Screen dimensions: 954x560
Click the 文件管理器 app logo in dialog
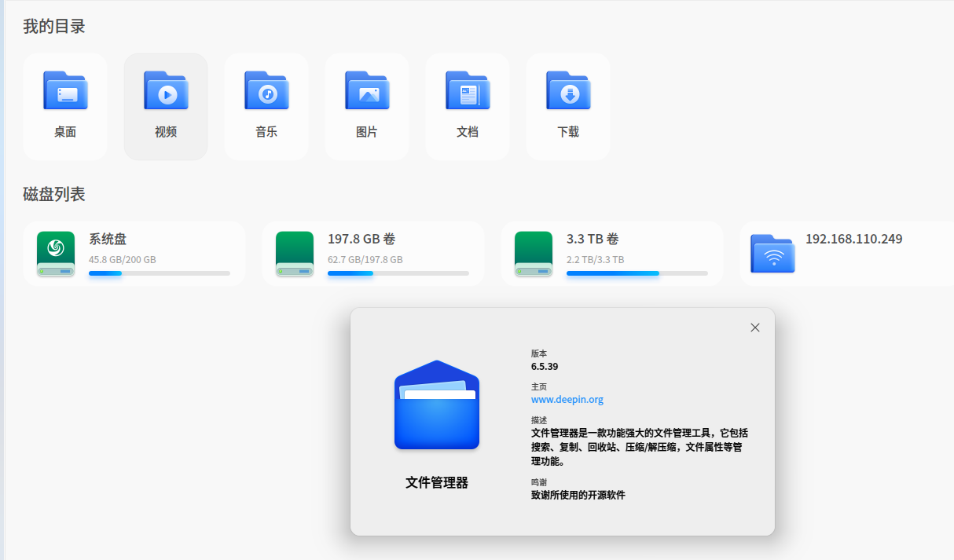click(437, 405)
